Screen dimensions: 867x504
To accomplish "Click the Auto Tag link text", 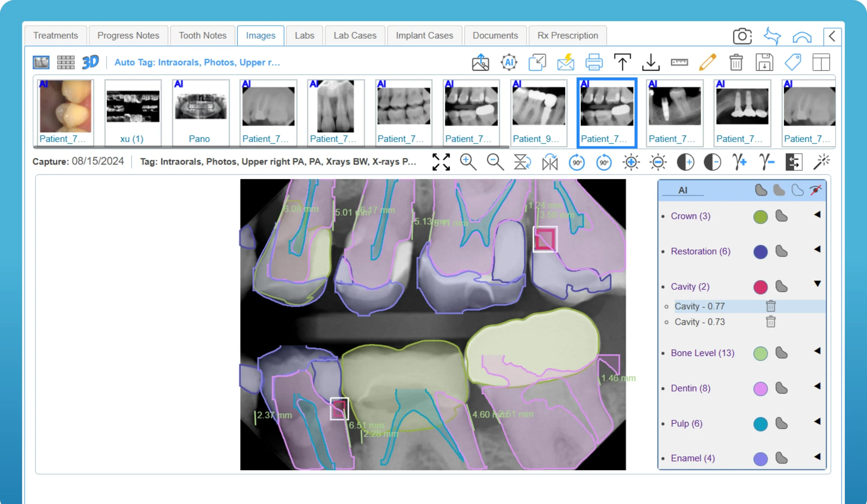I will pyautogui.click(x=197, y=62).
